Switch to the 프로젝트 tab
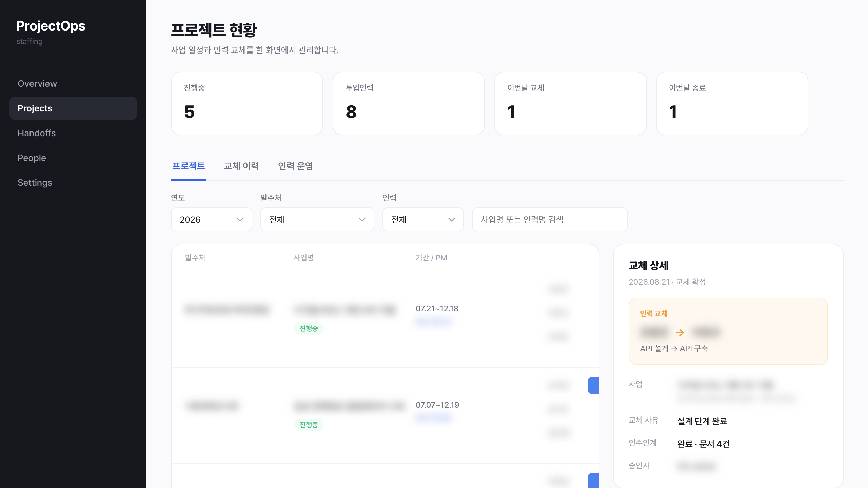The width and height of the screenshot is (868, 488). 189,166
